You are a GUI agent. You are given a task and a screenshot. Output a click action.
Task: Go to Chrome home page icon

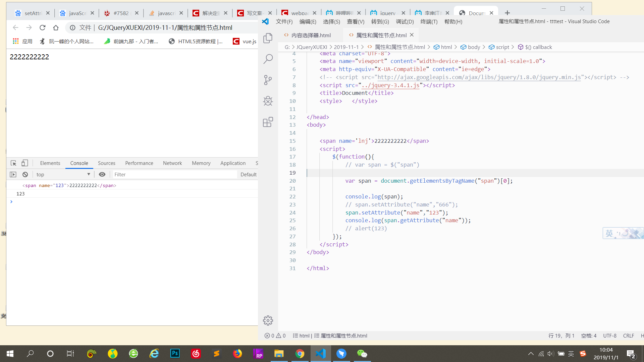[x=56, y=27]
